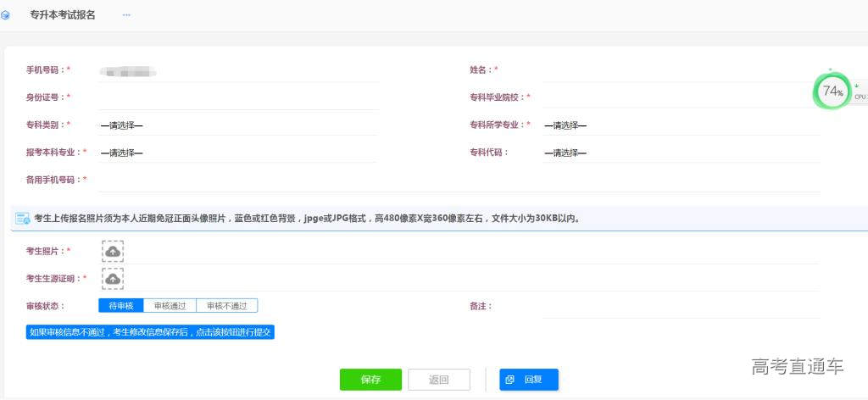Click the 考生照片 upload cloud icon
Screen dimensions: 868x400
tap(113, 251)
